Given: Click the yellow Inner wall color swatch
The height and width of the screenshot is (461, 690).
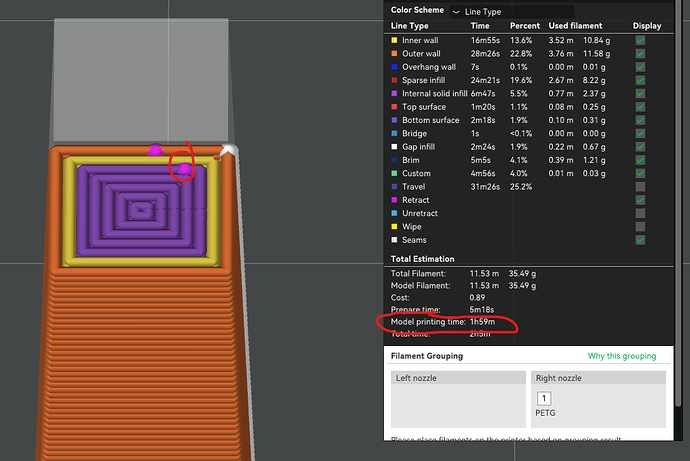Looking at the screenshot, I should (x=394, y=40).
